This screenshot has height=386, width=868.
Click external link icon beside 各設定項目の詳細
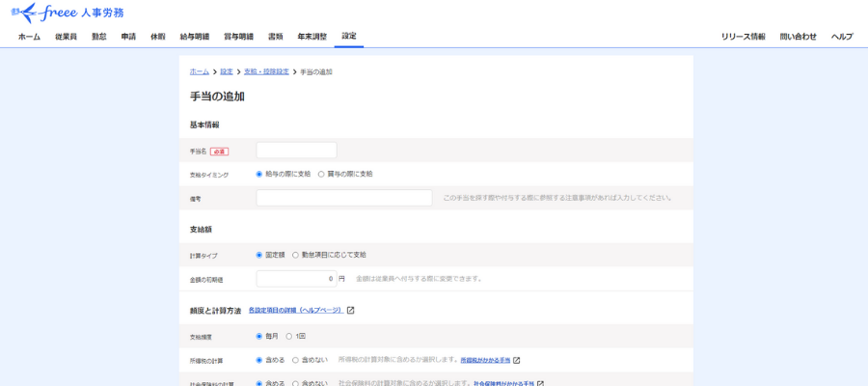[351, 311]
